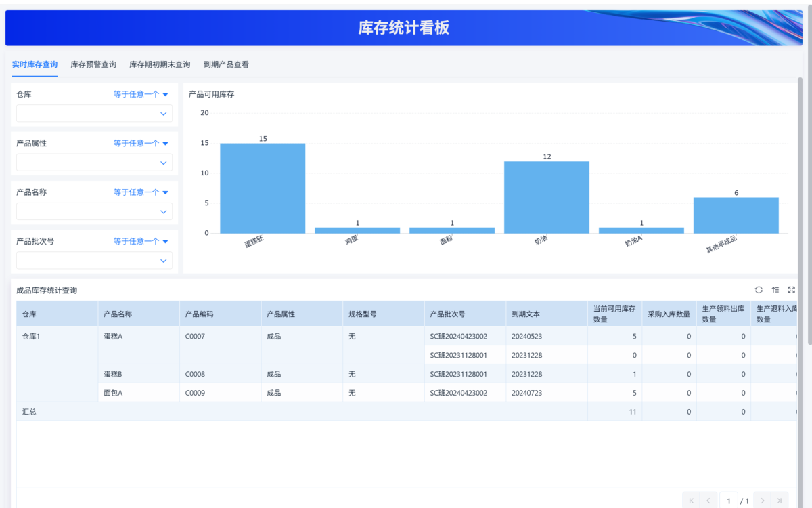
Task: Switch to the 库存期初期末查询 tab
Action: click(160, 65)
